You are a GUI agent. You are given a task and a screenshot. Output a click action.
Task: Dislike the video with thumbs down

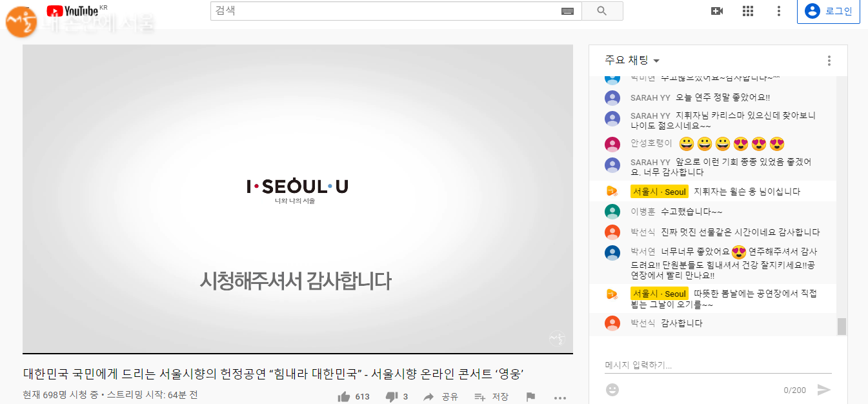point(392,396)
